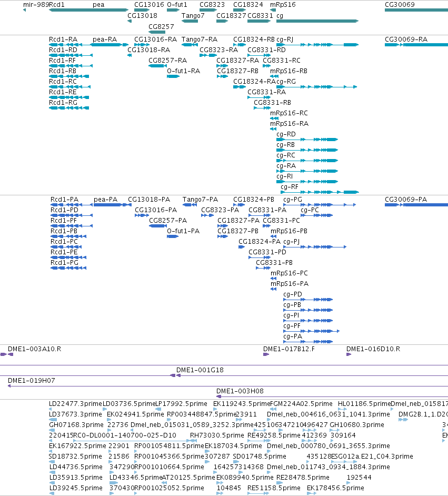Select the CG8323 gene label
The width and height of the screenshot is (448, 496).
212,5
